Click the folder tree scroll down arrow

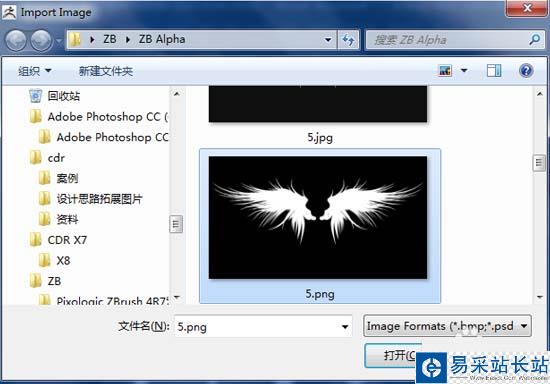pyautogui.click(x=176, y=298)
